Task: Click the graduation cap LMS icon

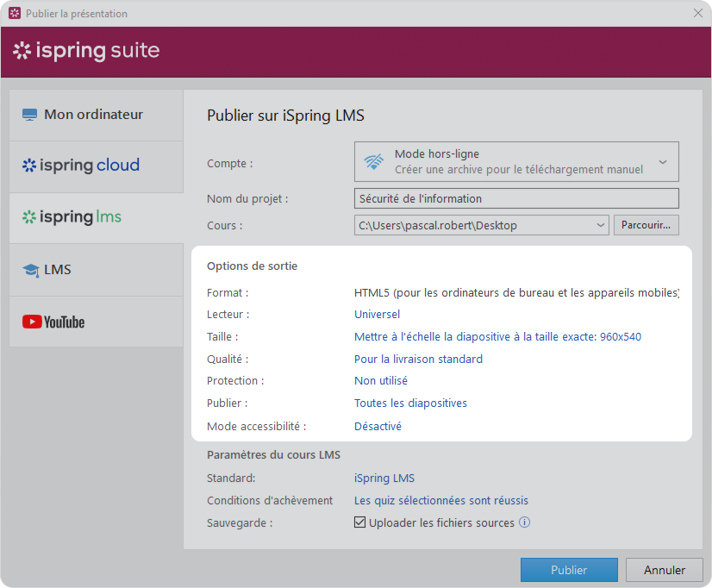Action: 31,271
